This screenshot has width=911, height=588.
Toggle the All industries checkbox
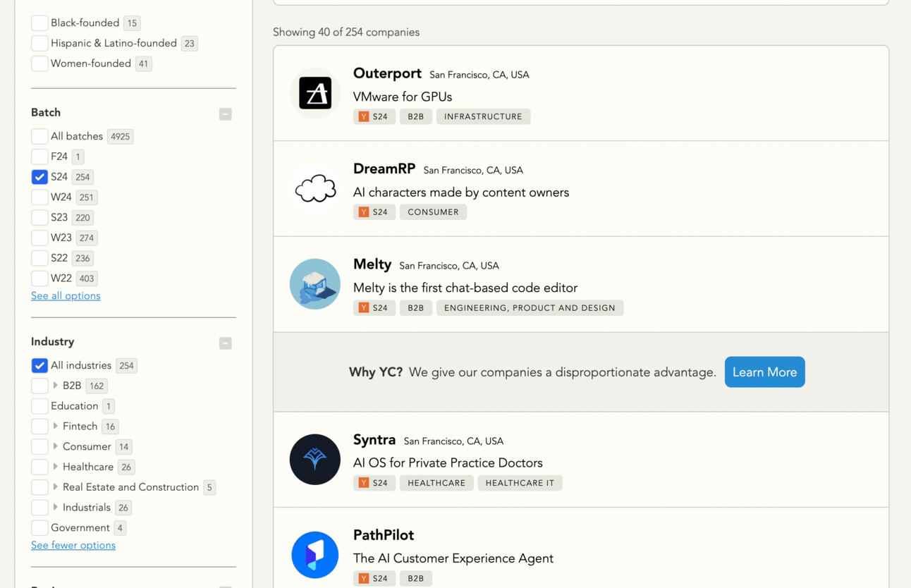tap(39, 365)
